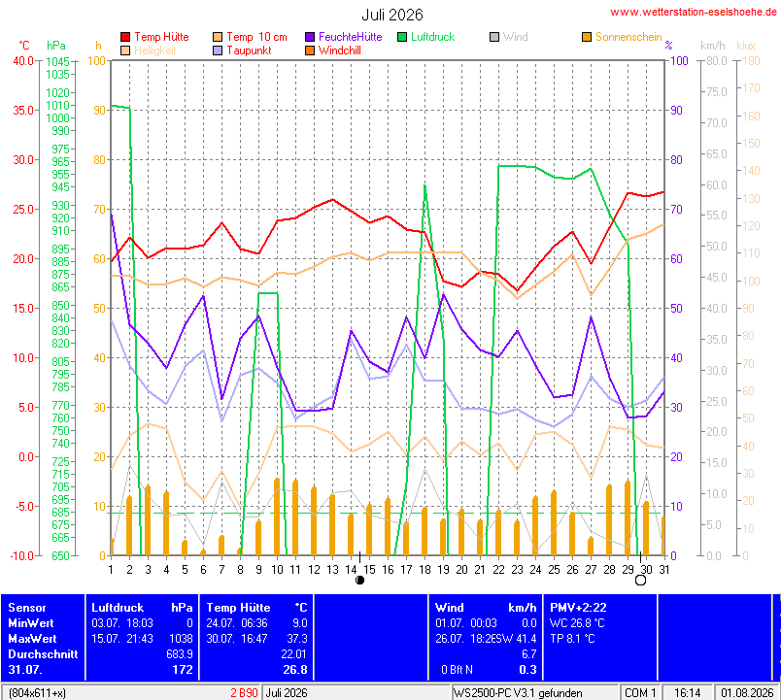The width and height of the screenshot is (781, 700).
Task: Click the filled new-moon marker below day 14
Action: pos(359,580)
